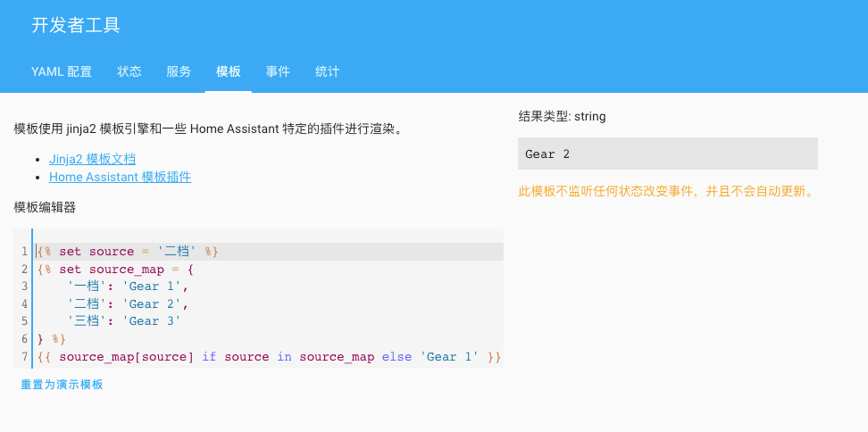
Task: Click line 2 with source_map definition
Action: (116, 269)
